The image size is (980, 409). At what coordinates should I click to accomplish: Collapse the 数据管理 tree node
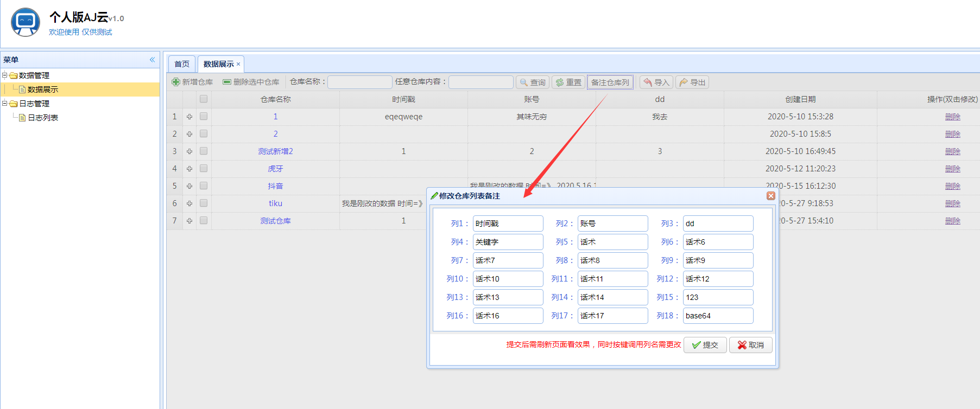click(x=5, y=75)
